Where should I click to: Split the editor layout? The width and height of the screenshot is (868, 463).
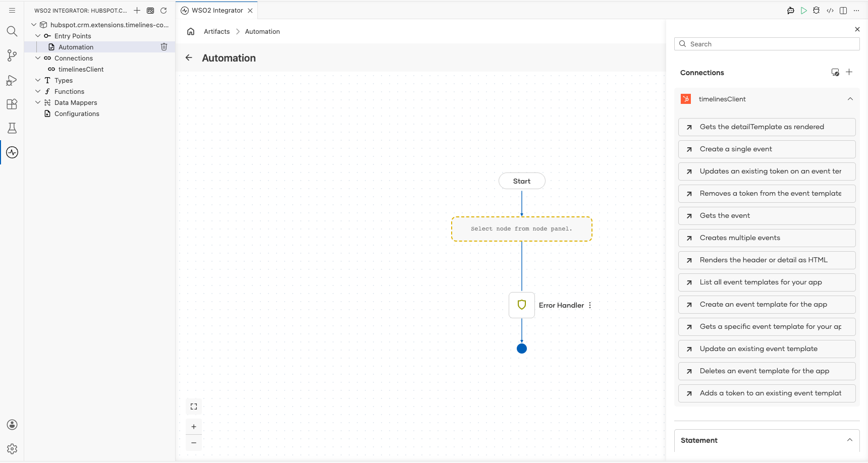[843, 10]
